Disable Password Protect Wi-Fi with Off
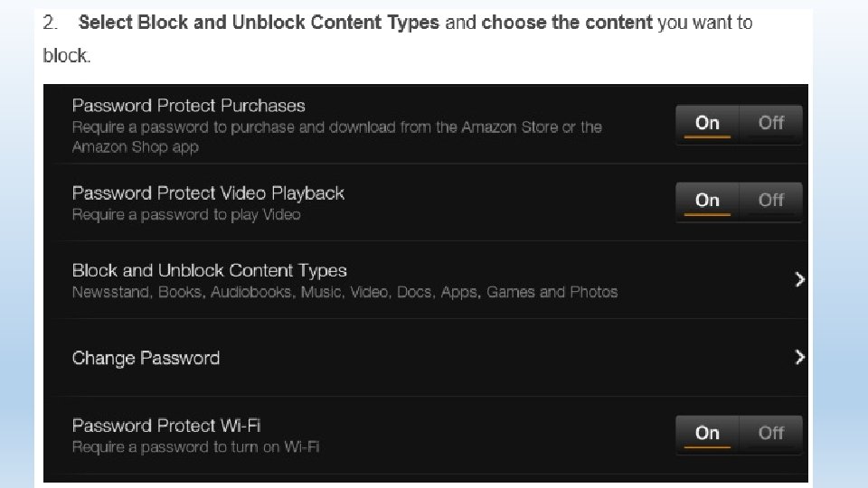 770,434
